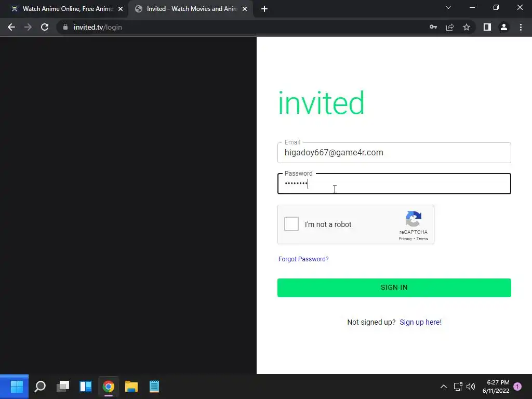The height and width of the screenshot is (399, 532).
Task: Submit with the SIGN IN button
Action: click(x=394, y=288)
